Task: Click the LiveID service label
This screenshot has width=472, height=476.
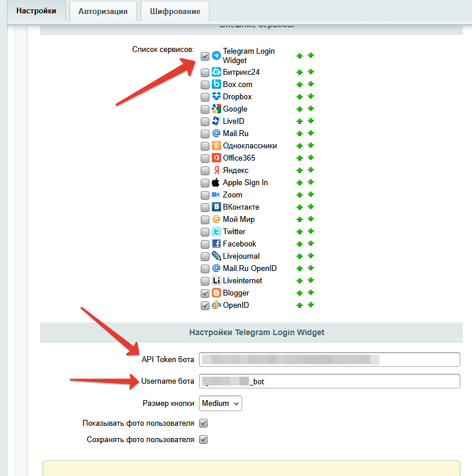Action: [233, 121]
